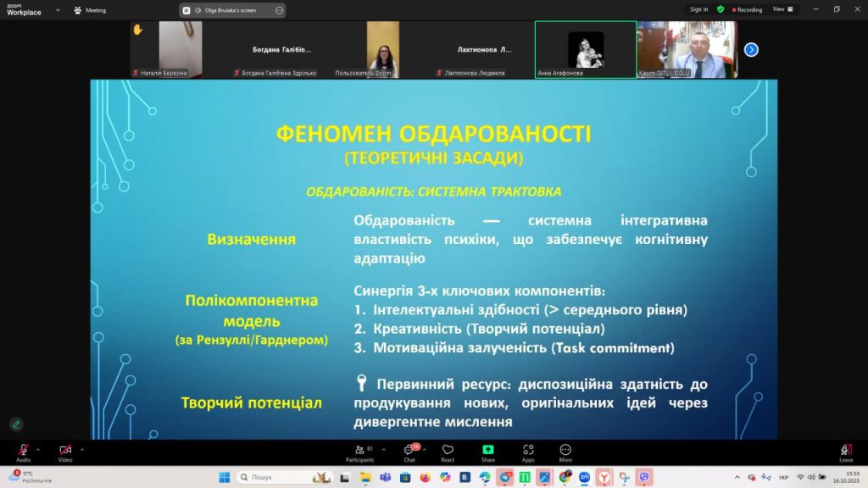Open the Chat panel
The image size is (868, 488).
(x=408, y=450)
